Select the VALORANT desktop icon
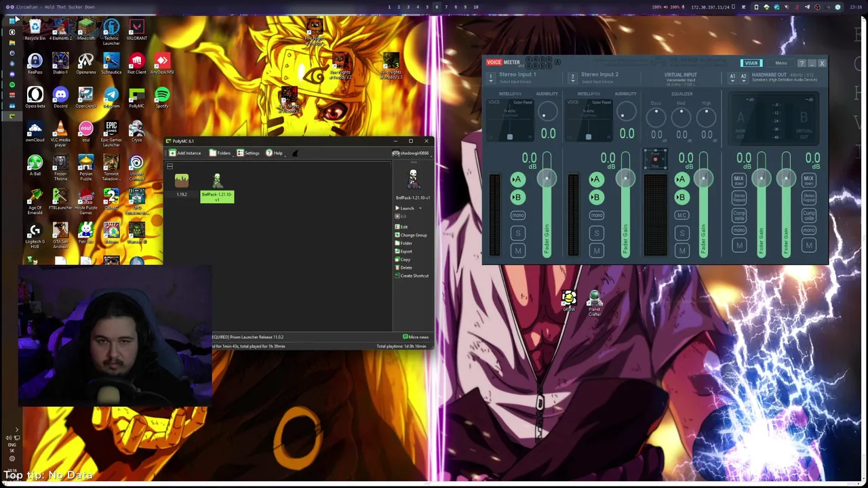 (137, 29)
